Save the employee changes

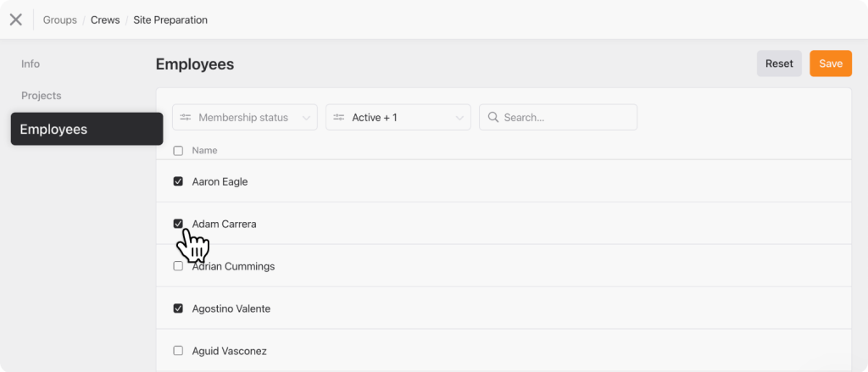tap(831, 64)
